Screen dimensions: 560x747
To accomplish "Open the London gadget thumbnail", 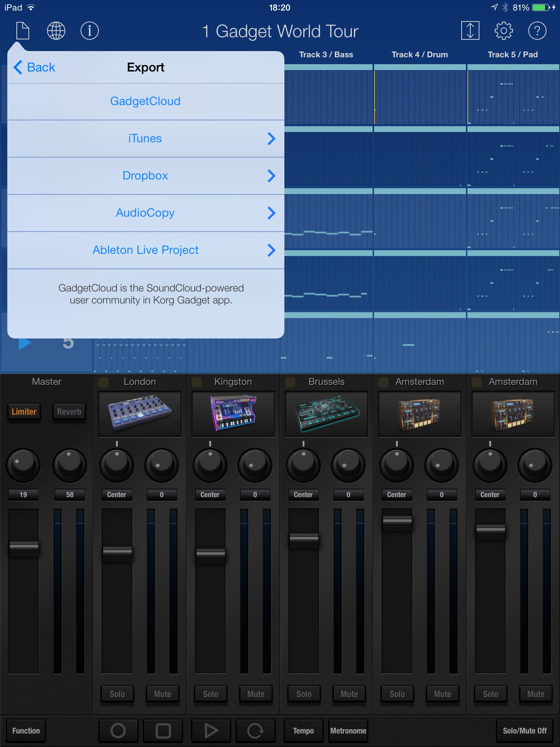I will (140, 414).
